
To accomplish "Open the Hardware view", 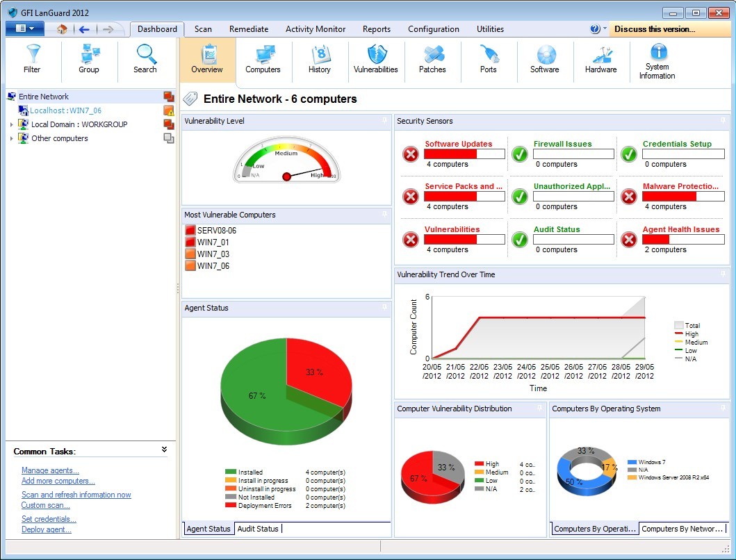I will pos(600,58).
